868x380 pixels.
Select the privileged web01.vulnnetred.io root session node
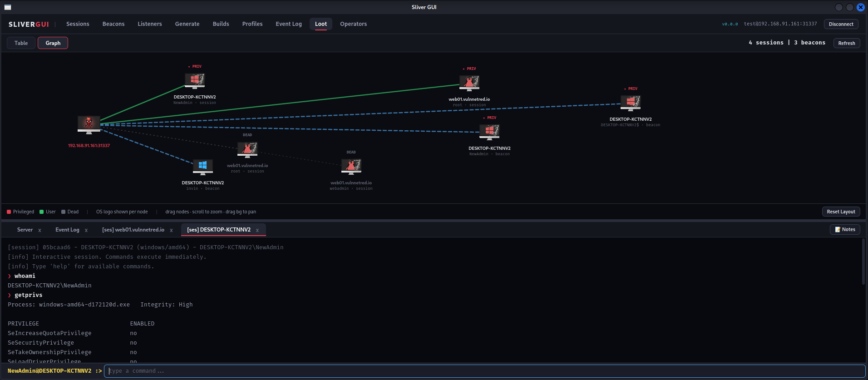point(469,83)
